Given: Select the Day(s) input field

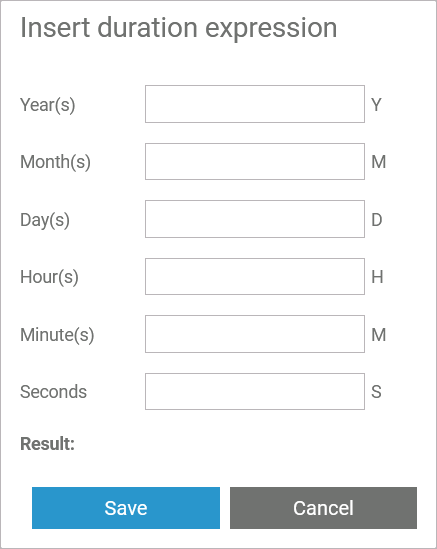Looking at the screenshot, I should click(255, 219).
